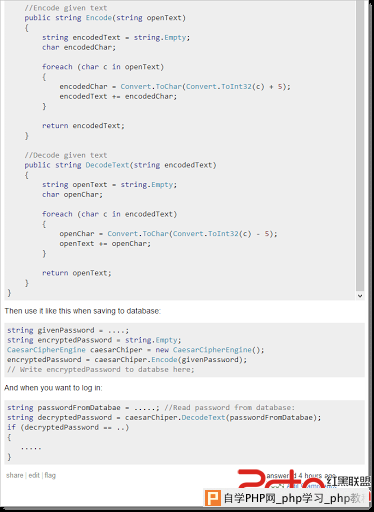
Task: Click the 'string passwordFromDatabae' code line
Action: click(x=151, y=408)
